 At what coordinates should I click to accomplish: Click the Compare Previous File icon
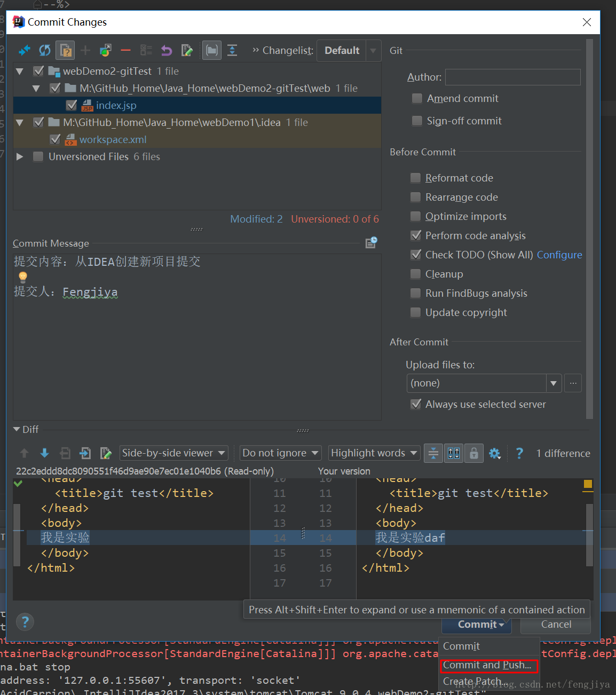point(65,453)
